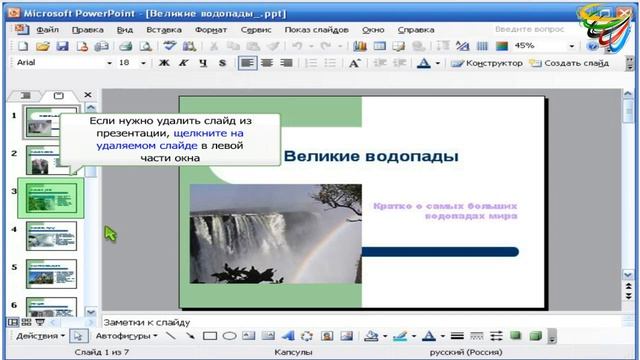Click the Increase Font Size icon
The width and height of the screenshot is (640, 360).
pos(354,63)
